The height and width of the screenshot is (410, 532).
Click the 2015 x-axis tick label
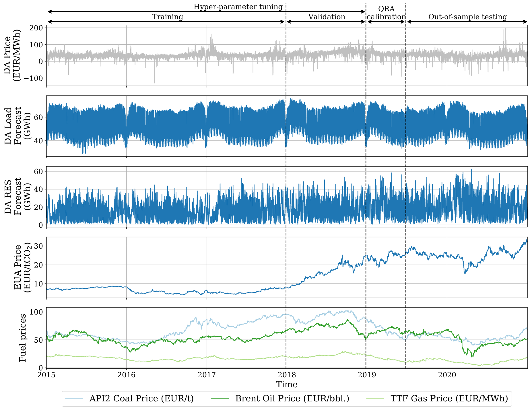(x=46, y=375)
